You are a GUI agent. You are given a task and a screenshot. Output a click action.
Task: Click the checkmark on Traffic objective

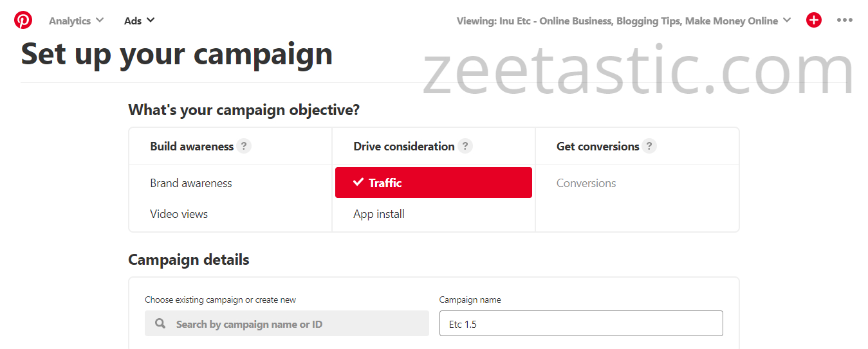(358, 183)
